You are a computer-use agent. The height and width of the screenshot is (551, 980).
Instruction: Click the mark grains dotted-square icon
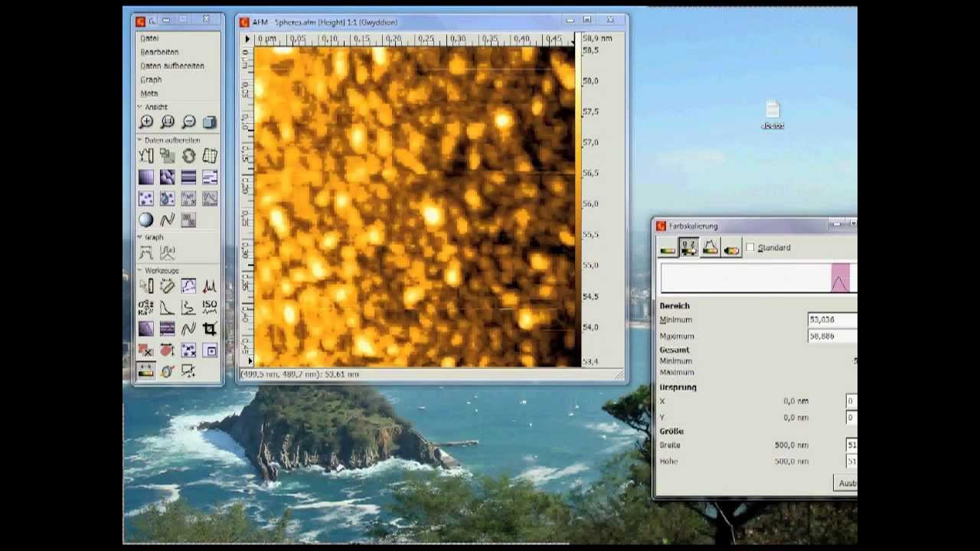pos(146,198)
